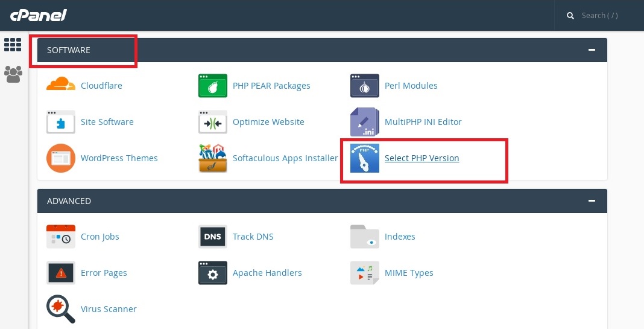Viewport: 644px width, 329px height.
Task: Click the cPanel logo
Action: (39, 16)
